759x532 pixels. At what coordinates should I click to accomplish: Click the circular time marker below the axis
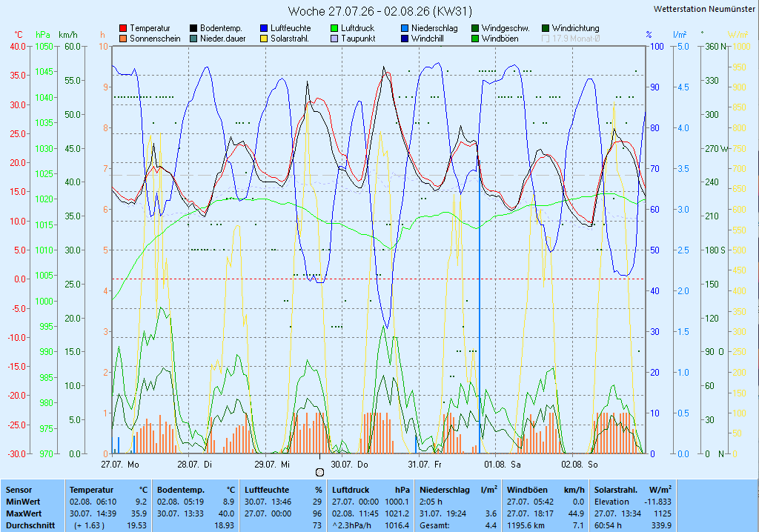pyautogui.click(x=319, y=473)
